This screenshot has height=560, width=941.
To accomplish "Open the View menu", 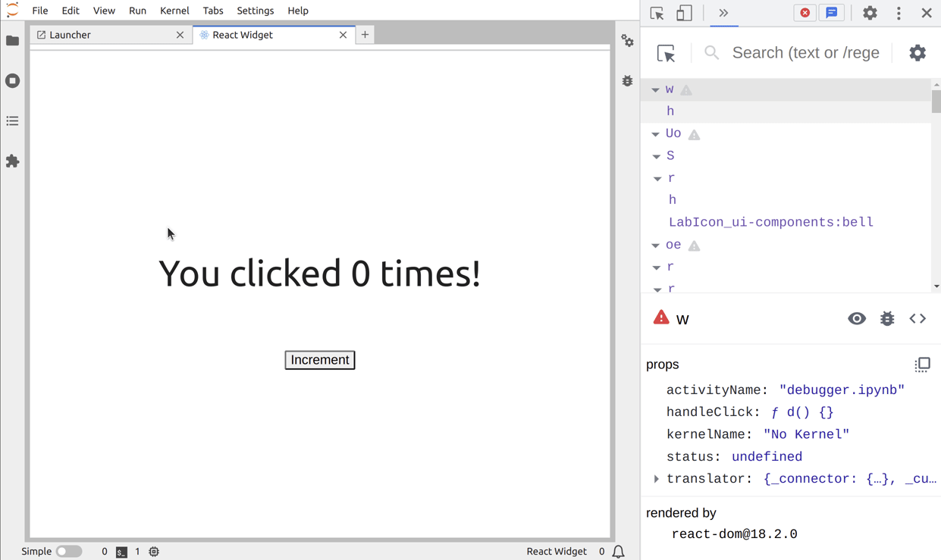I will [x=104, y=11].
